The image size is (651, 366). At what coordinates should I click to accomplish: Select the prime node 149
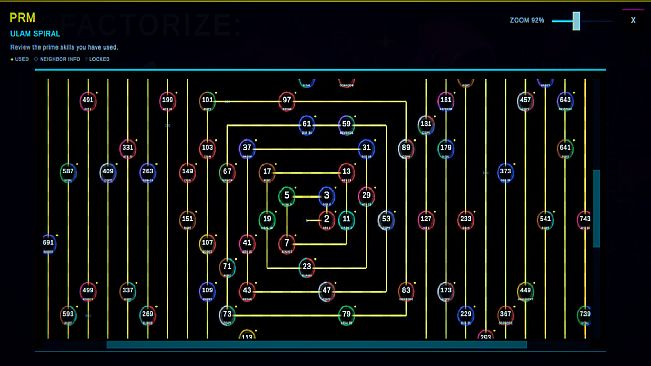click(x=187, y=173)
